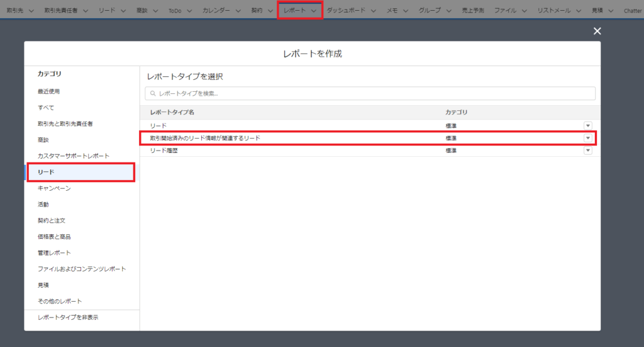
Task: Expand the メモ tab chevron
Action: tap(406, 11)
